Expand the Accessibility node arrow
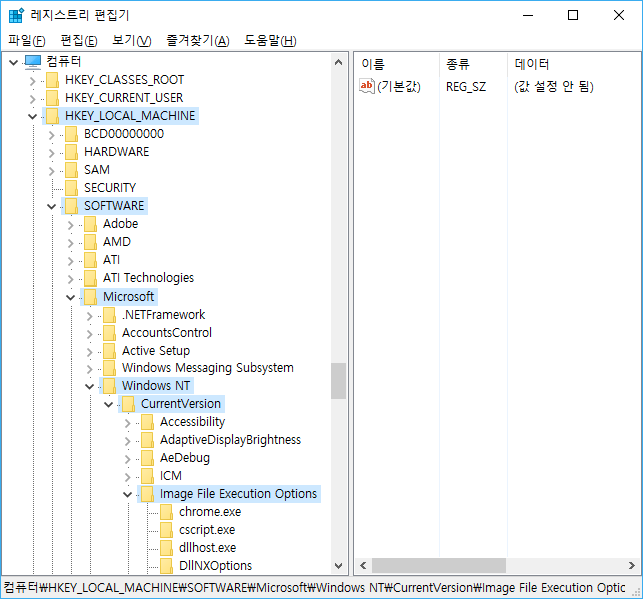The image size is (643, 599). pyautogui.click(x=128, y=423)
